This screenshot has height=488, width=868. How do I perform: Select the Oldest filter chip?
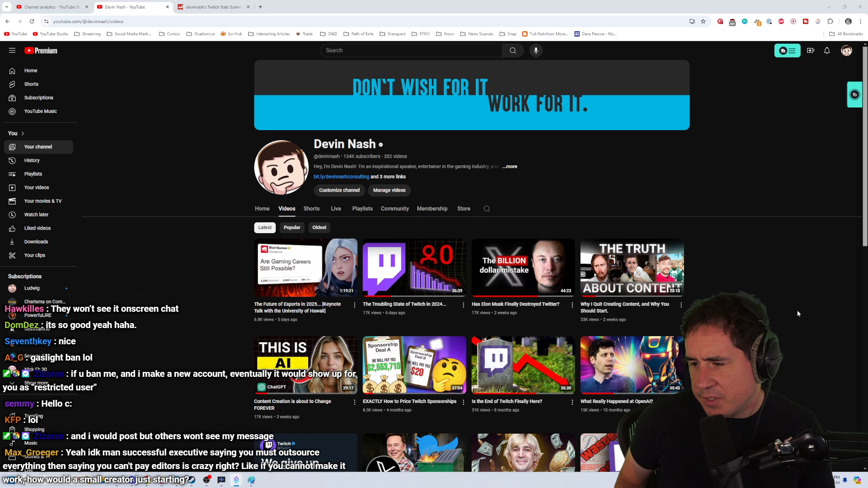(x=319, y=227)
